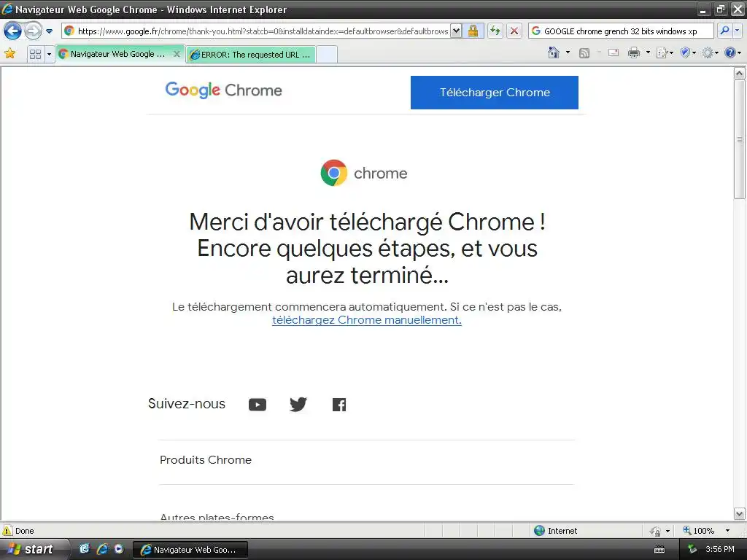Launch Windows Media Player quick launch icon
Image resolution: width=747 pixels, height=560 pixels.
(x=119, y=548)
